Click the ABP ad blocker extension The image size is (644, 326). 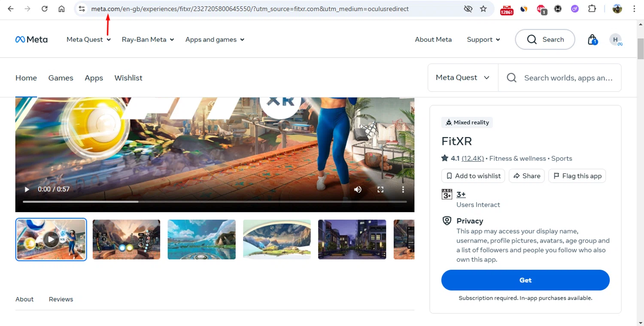point(541,9)
